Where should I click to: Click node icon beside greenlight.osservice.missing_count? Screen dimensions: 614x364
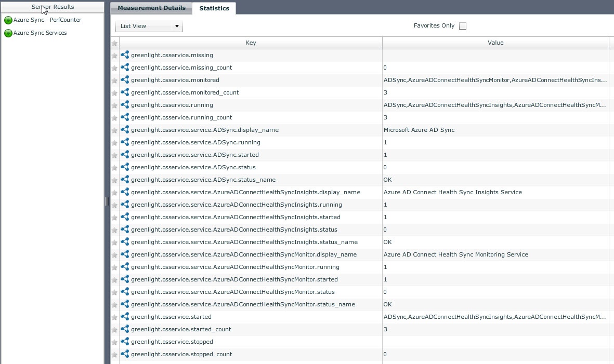point(125,68)
